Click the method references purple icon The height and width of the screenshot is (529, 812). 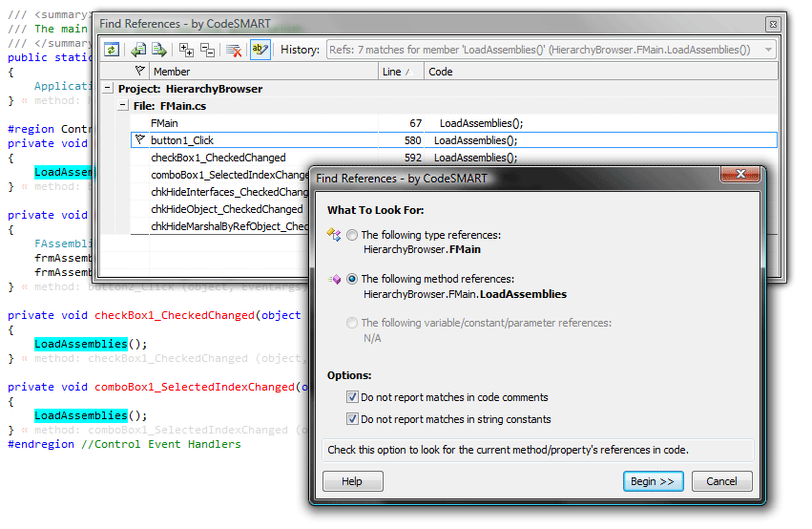(335, 280)
